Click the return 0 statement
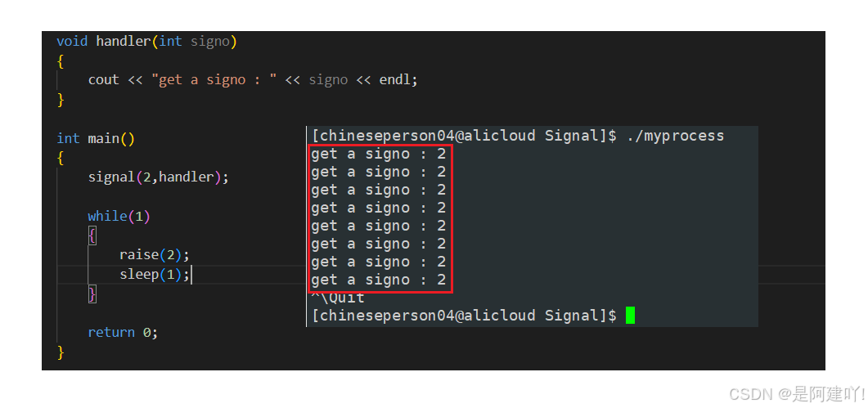Image resolution: width=868 pixels, height=408 pixels. 123,332
